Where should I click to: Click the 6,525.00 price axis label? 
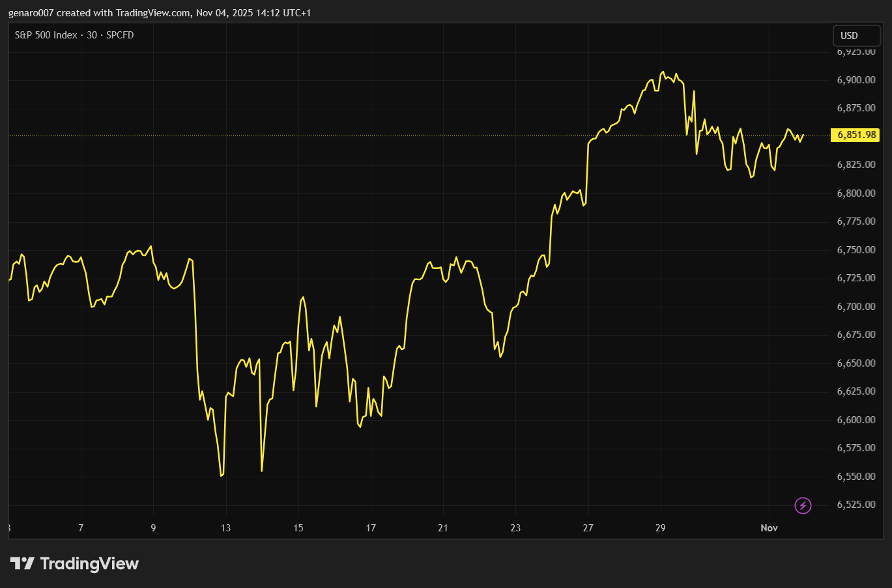(856, 505)
